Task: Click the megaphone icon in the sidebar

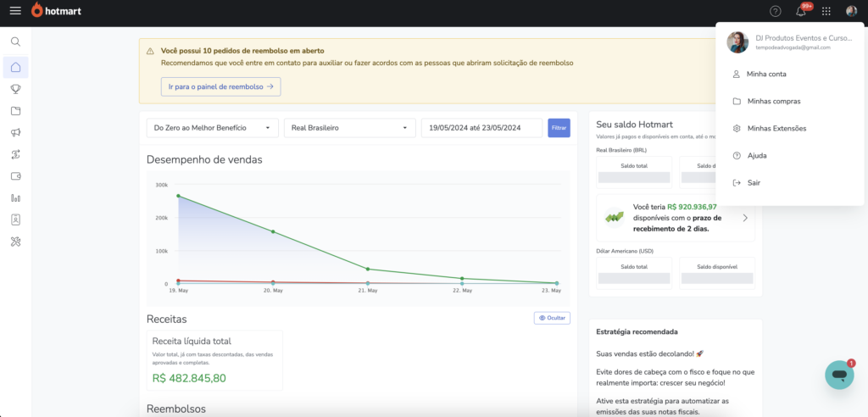Action: 15,132
